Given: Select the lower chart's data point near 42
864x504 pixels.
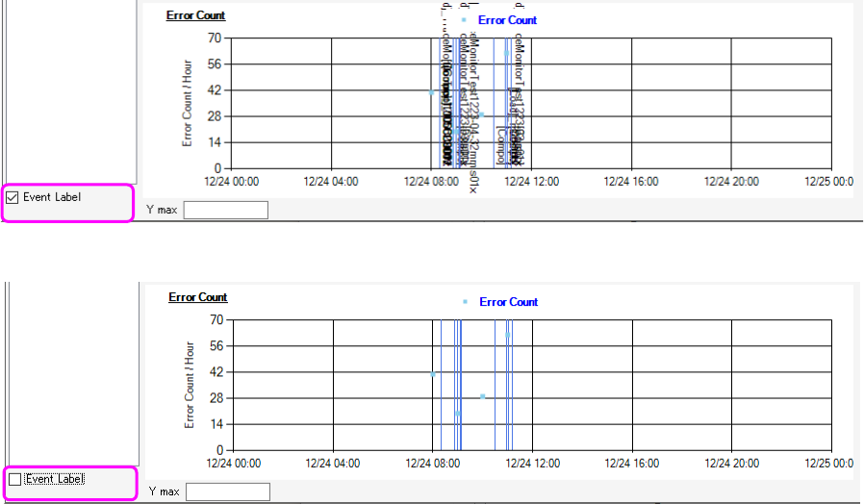Looking at the screenshot, I should click(433, 374).
